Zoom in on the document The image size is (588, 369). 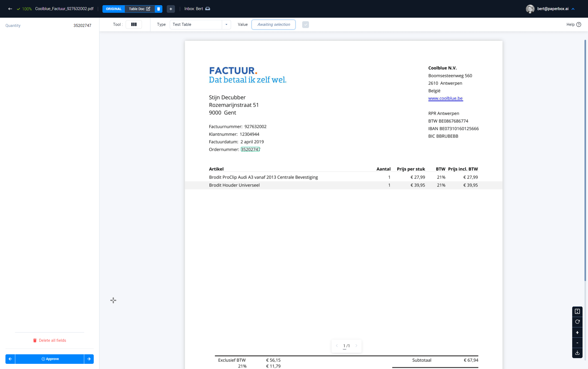click(577, 333)
